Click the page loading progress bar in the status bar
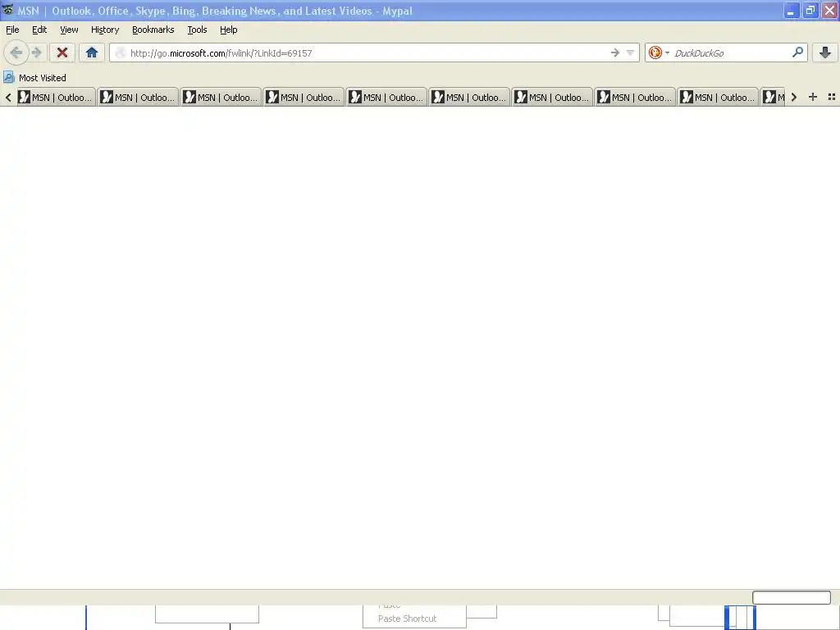Viewport: 840px width, 630px height. pos(792,597)
